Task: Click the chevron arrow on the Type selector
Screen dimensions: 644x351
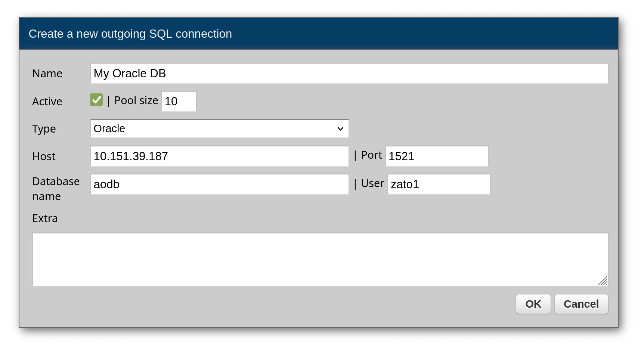Action: pyautogui.click(x=340, y=129)
